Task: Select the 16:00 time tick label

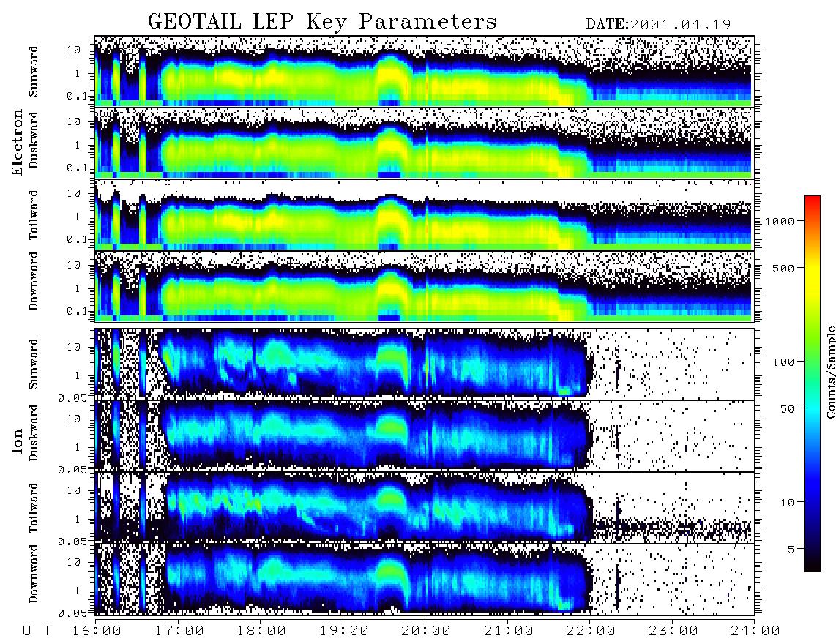Action: 97,632
